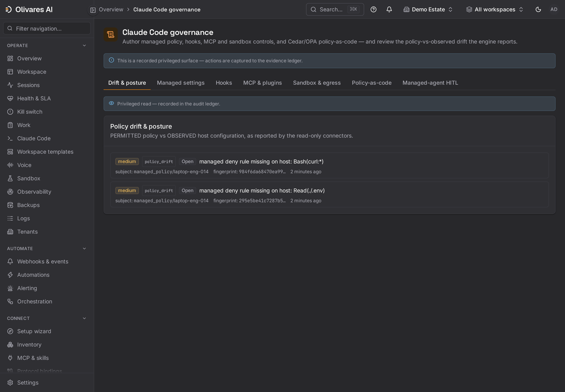Collapse the AUTOMATE section chevron

tap(84, 249)
